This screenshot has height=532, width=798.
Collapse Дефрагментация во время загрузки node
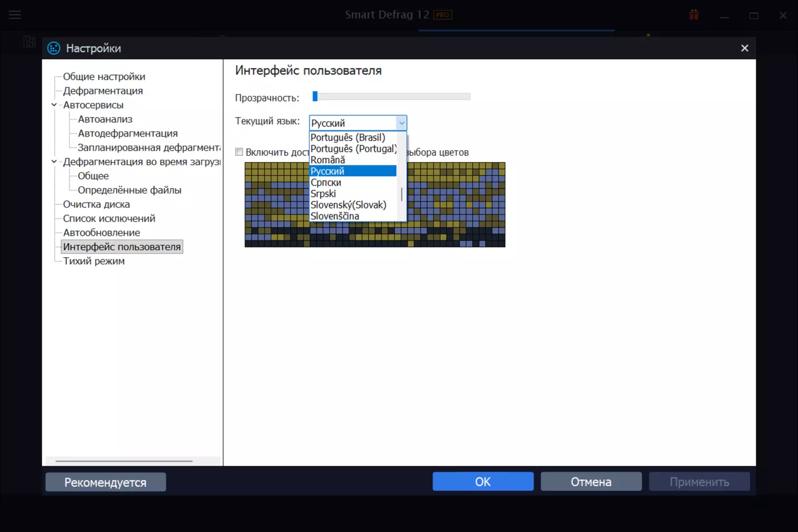point(54,162)
